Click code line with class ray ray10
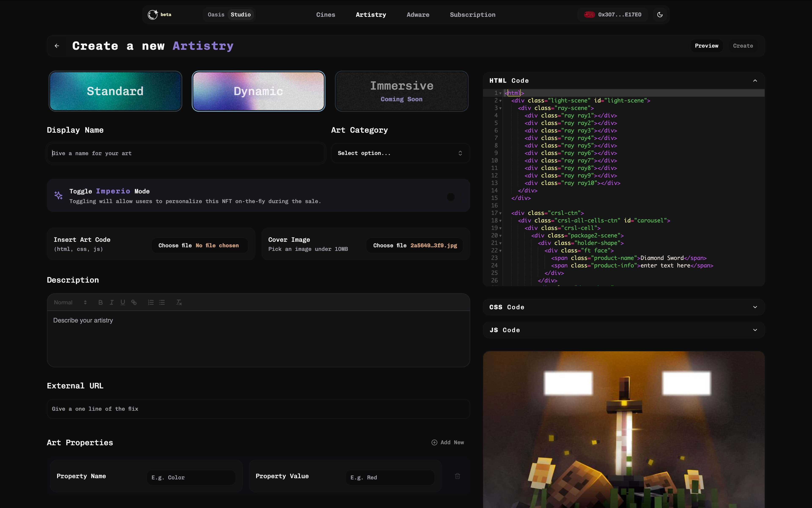 click(572, 183)
